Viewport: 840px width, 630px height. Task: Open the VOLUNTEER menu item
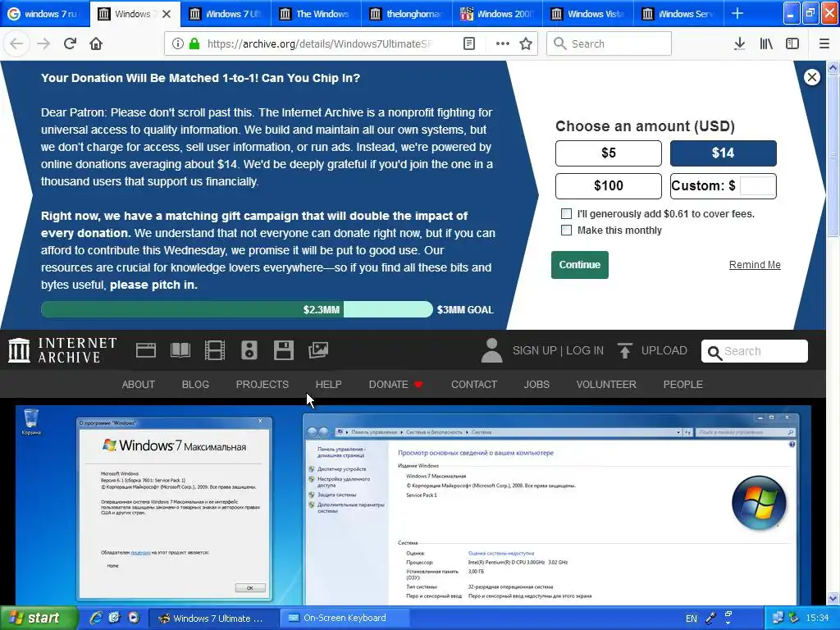point(606,385)
